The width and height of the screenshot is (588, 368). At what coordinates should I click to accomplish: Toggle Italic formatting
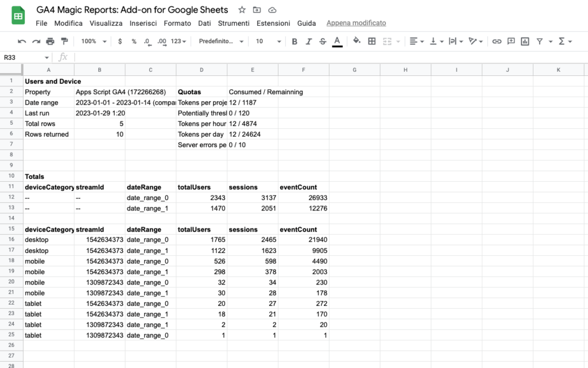[308, 41]
